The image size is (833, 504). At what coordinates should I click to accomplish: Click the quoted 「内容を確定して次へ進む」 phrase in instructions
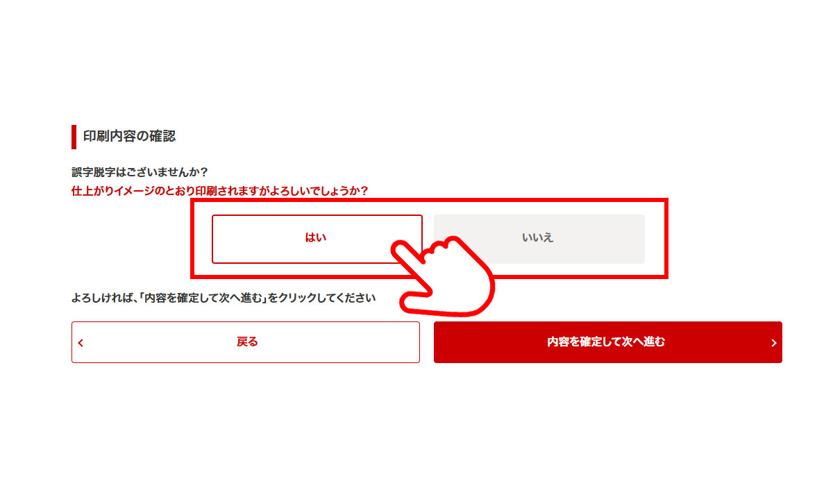[203, 298]
